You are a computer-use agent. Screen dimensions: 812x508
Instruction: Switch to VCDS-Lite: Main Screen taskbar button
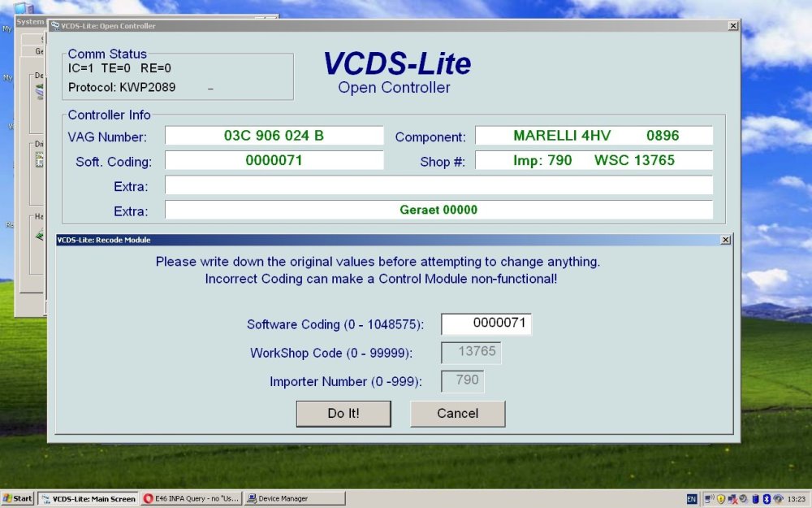click(x=88, y=499)
